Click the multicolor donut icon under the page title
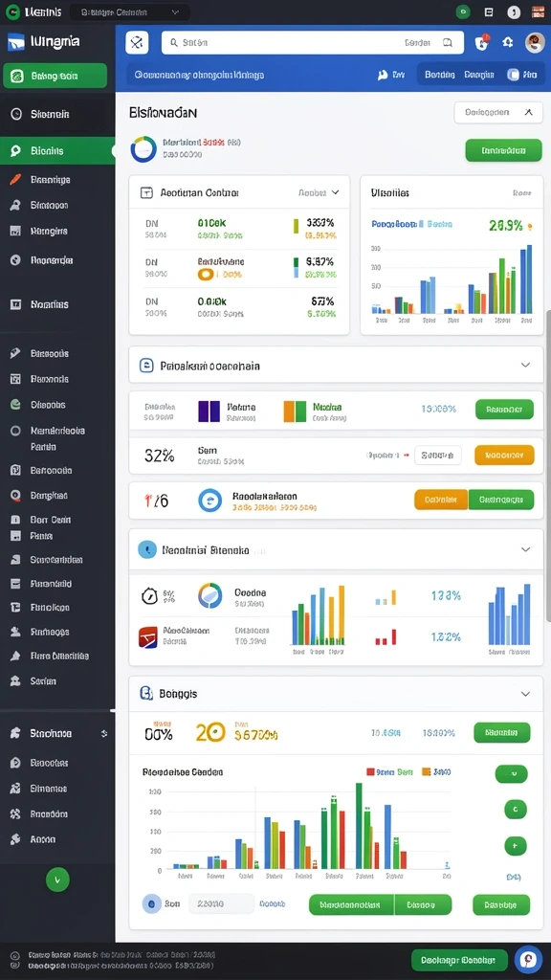The width and height of the screenshot is (551, 980). point(143,149)
